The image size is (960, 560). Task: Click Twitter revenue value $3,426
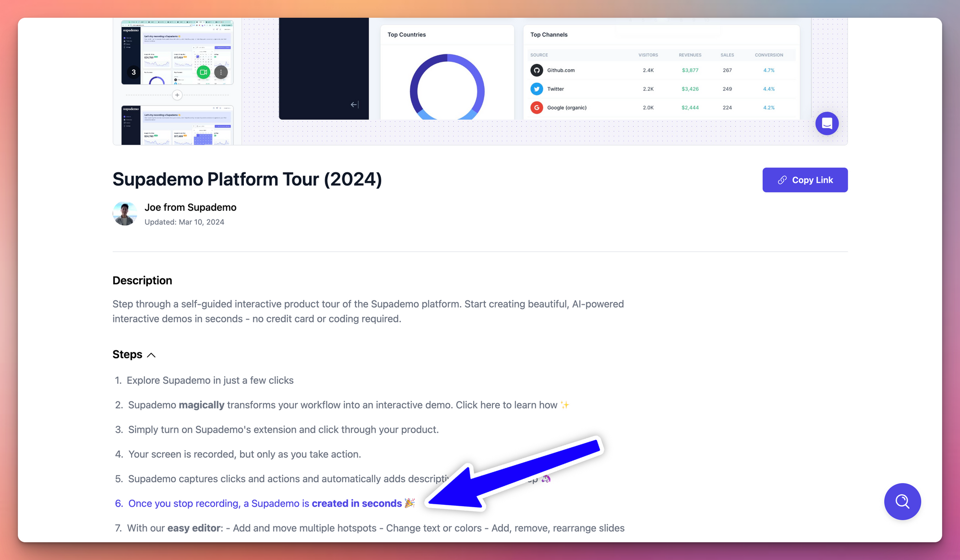coord(690,89)
